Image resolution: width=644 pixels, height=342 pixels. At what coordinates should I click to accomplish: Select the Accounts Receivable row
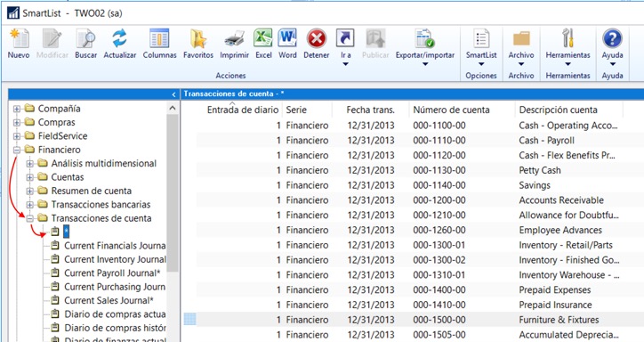pos(420,200)
